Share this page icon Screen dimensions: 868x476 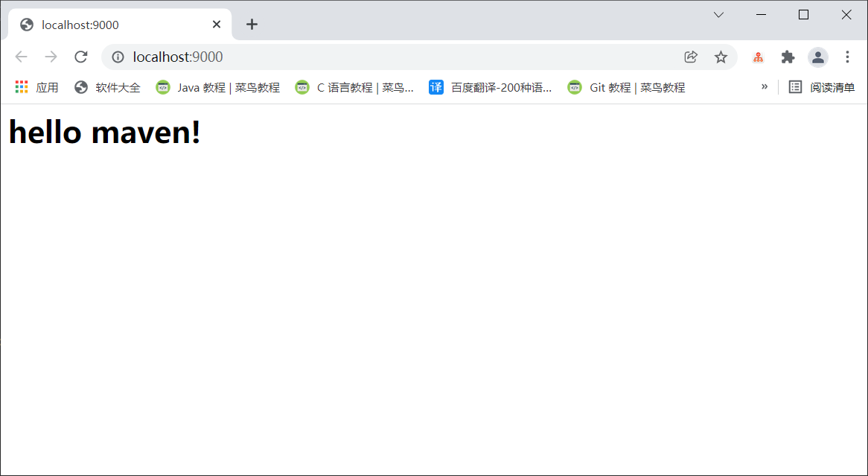tap(691, 57)
